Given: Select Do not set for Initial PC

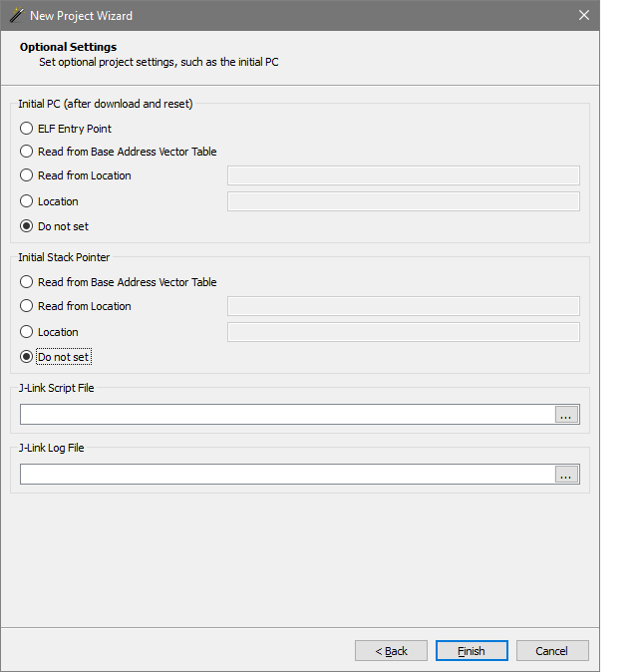Looking at the screenshot, I should point(27,226).
